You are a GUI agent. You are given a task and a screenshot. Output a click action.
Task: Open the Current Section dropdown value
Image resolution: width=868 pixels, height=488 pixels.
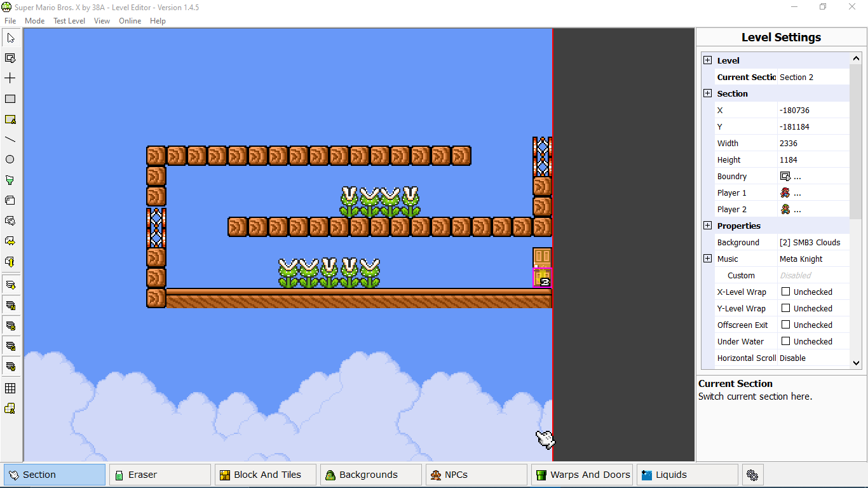click(813, 77)
